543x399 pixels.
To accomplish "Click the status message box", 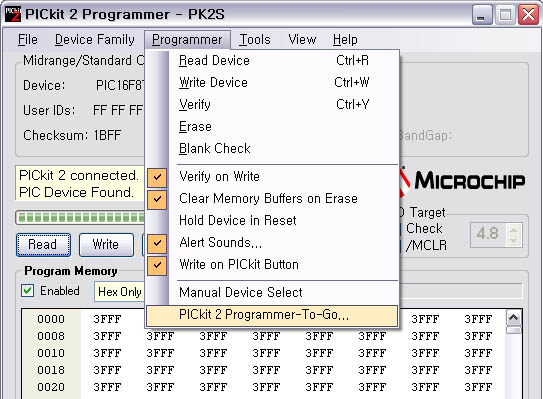I will (80, 184).
